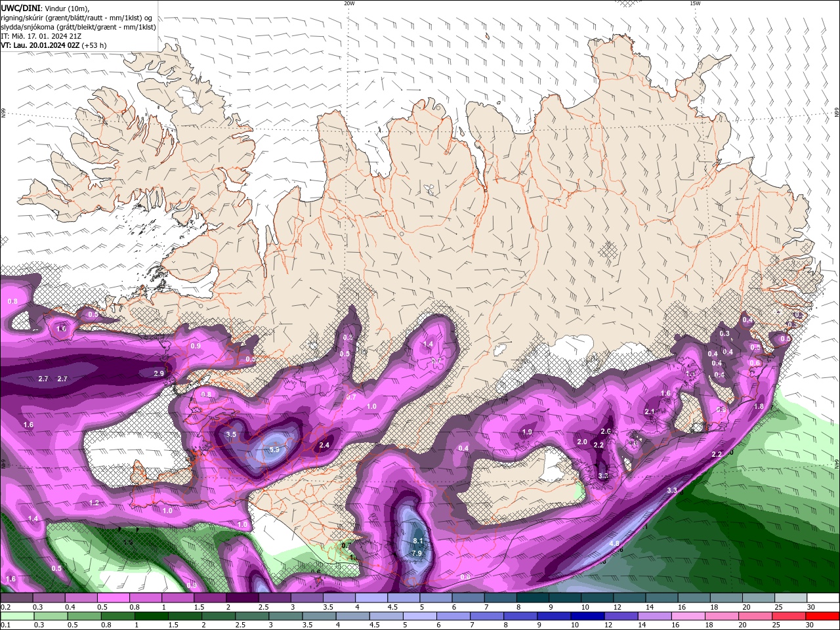Click the red swatch at the end of the rain scale
The width and height of the screenshot is (840, 630).
pos(822,616)
